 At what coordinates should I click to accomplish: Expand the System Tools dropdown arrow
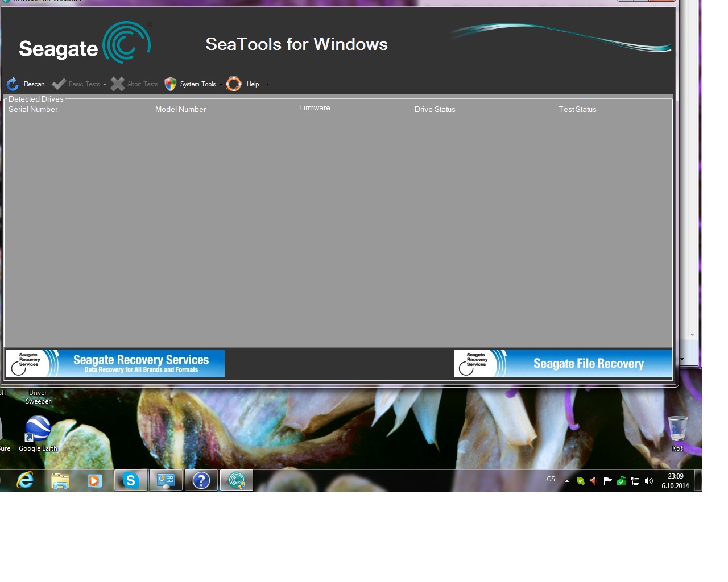click(x=220, y=84)
